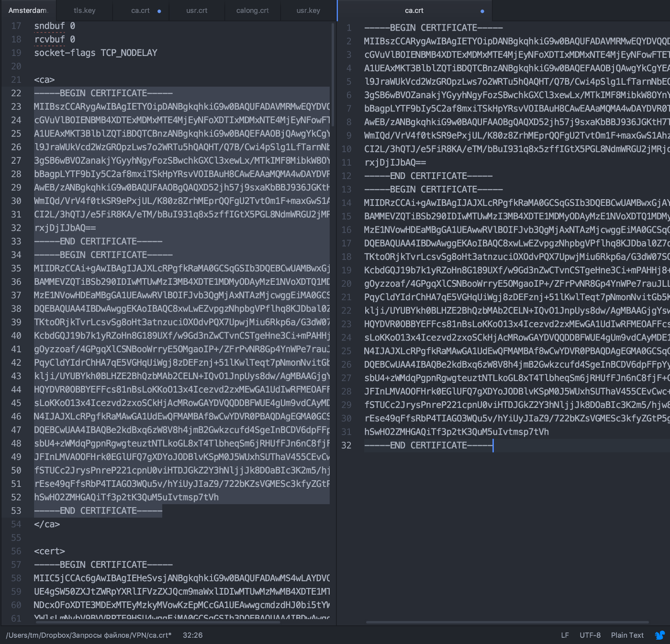Click the 32:26 cursor position indicator
This screenshot has width=670, height=644.
tap(192, 635)
